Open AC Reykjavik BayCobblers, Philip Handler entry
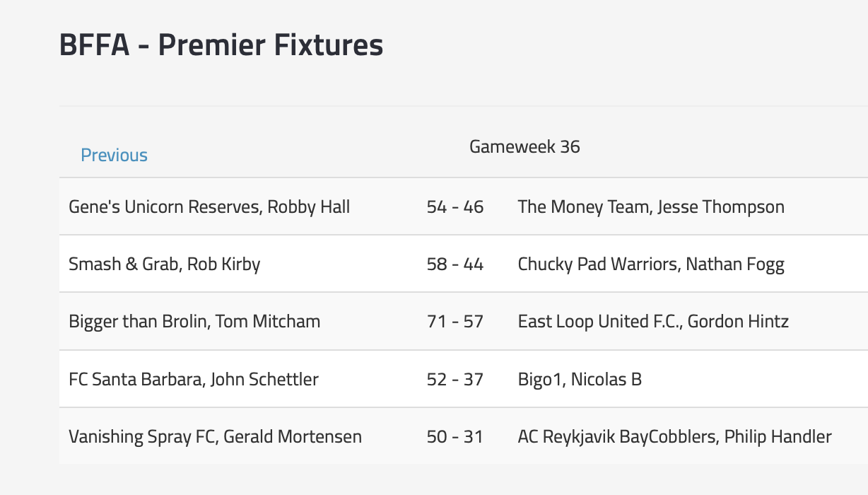The width and height of the screenshot is (868, 495). pos(674,436)
